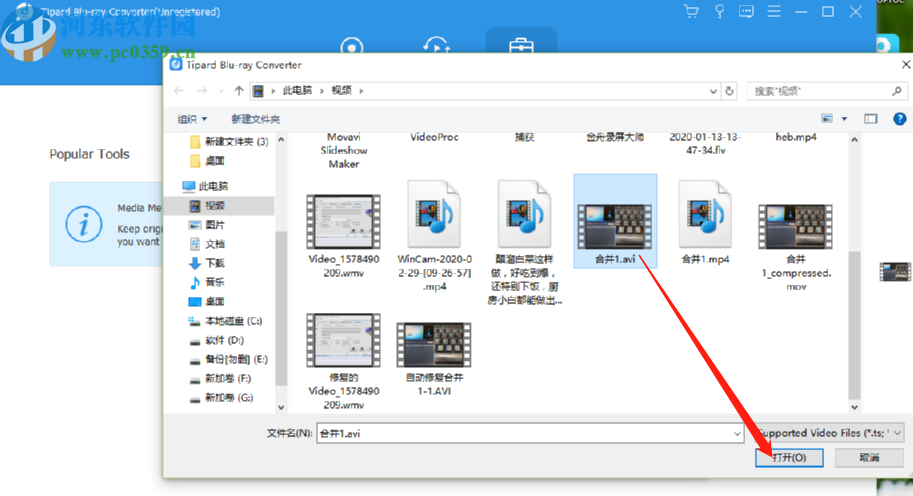
Task: Select 视频 in the navigation tree
Action: [207, 206]
